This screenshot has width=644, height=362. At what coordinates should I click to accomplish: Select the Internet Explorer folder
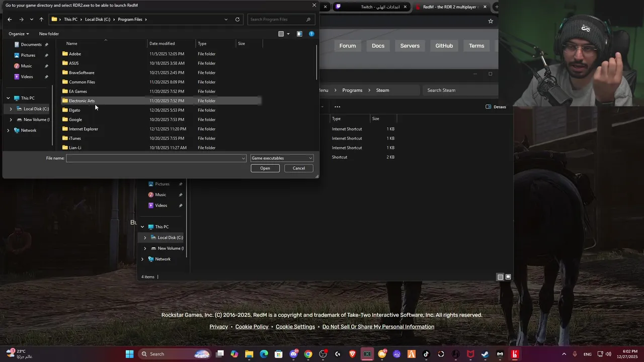click(x=84, y=129)
